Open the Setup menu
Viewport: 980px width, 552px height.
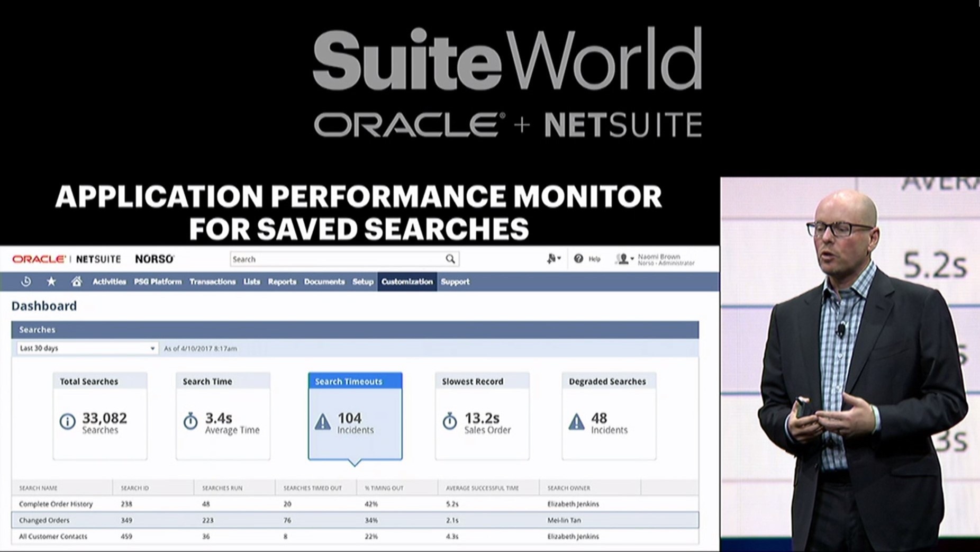[x=363, y=282]
